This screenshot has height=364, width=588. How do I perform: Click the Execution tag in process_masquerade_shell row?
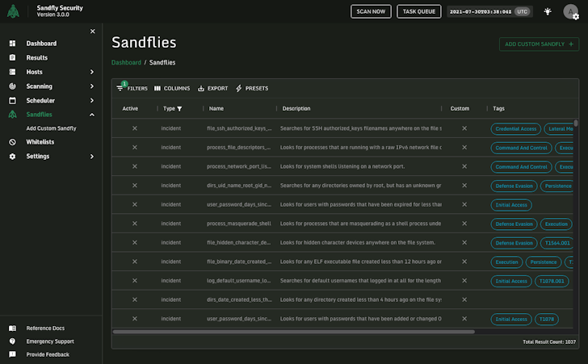click(556, 224)
